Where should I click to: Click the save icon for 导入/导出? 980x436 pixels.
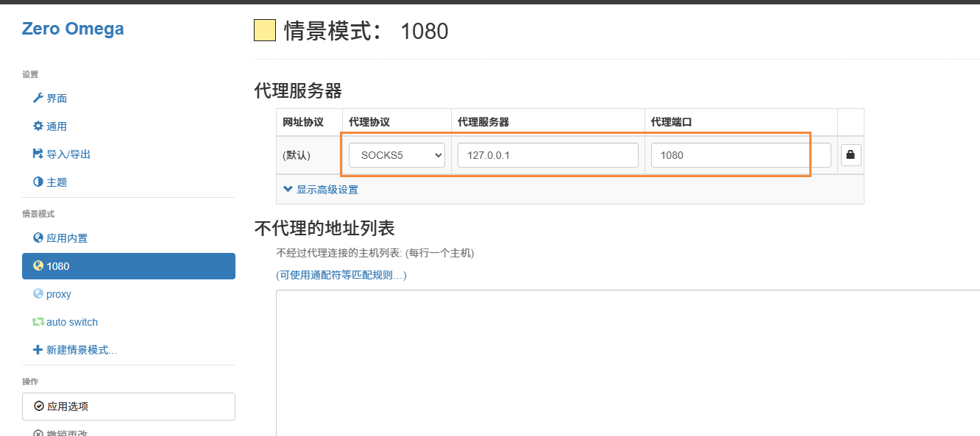38,154
